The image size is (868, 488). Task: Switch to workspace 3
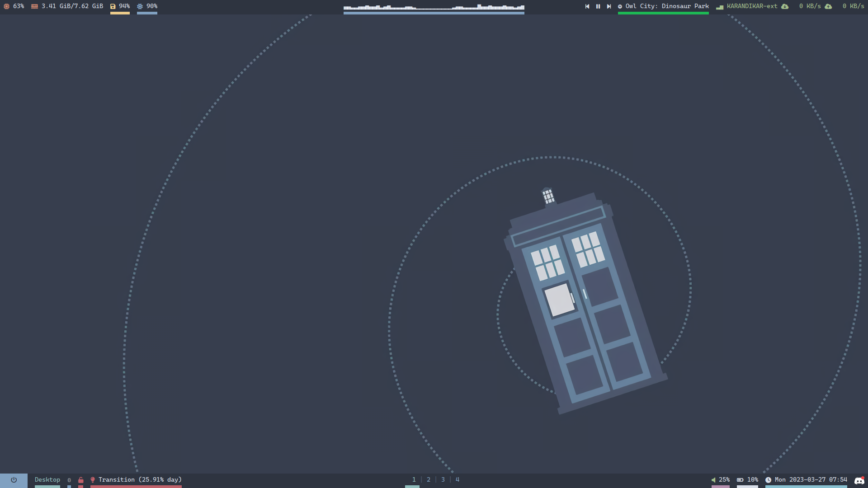pos(443,480)
